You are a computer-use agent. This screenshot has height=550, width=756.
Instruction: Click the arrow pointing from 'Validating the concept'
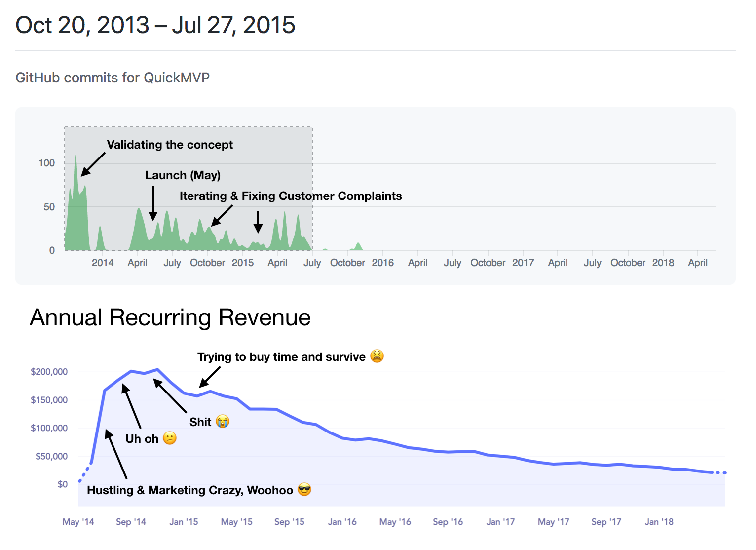(93, 164)
